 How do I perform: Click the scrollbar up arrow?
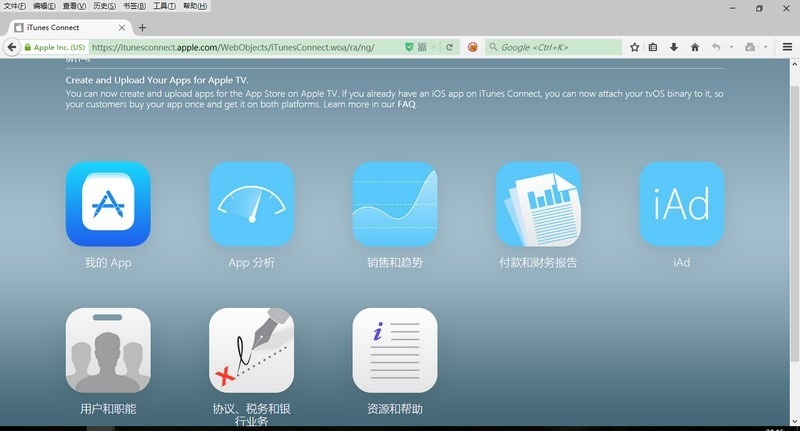coord(794,64)
